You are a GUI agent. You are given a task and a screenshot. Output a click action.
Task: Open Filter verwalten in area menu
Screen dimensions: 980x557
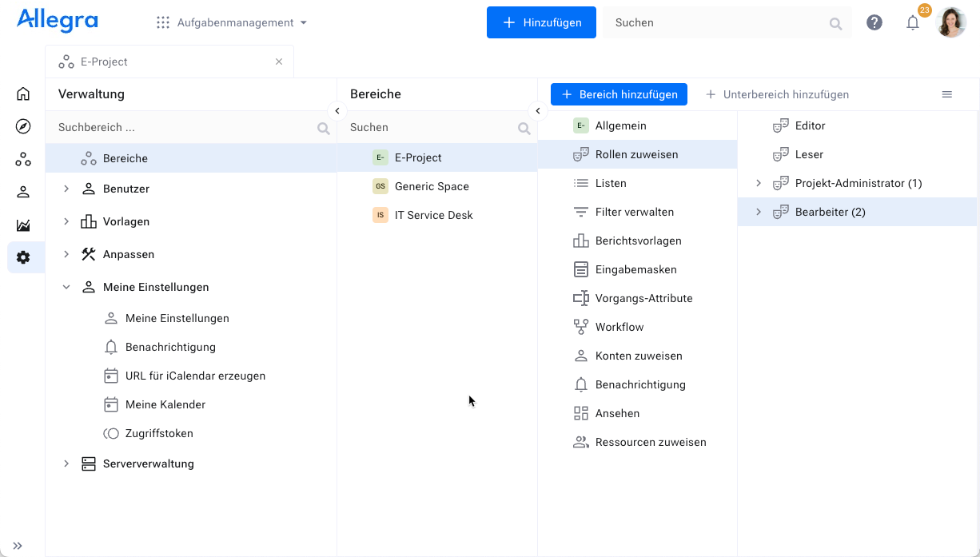pyautogui.click(x=634, y=212)
